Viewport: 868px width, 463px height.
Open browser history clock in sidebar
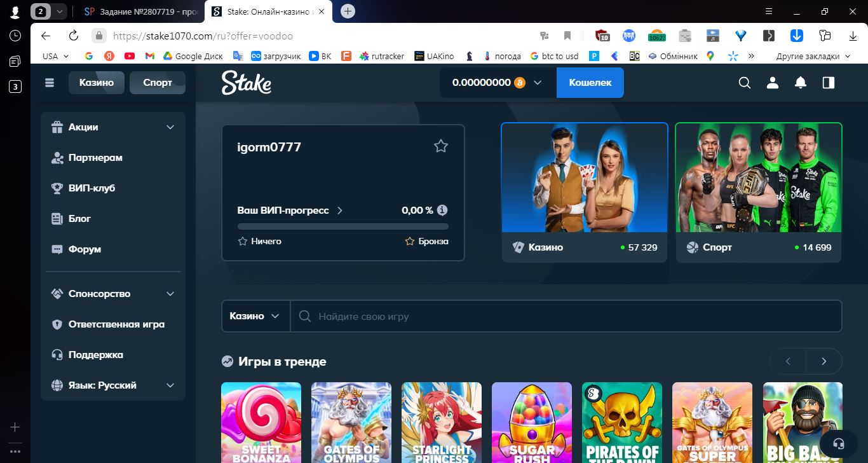15,36
